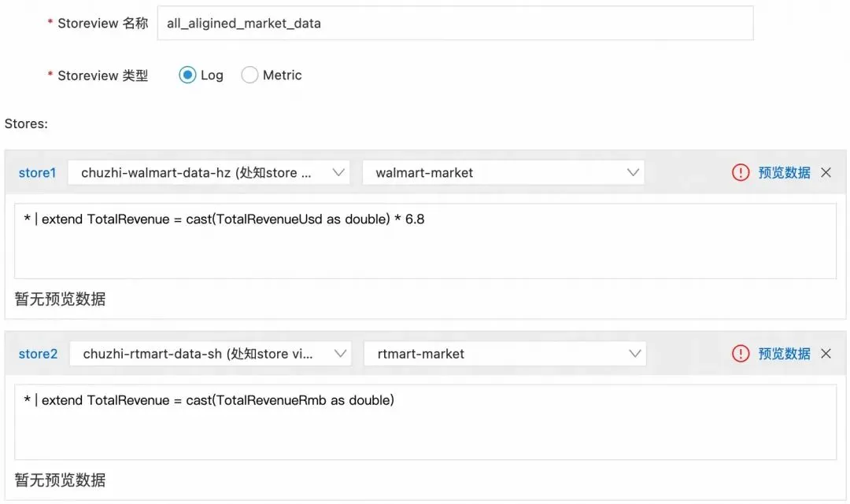This screenshot has width=850, height=504.
Task: Click the chevron arrow on walmart-market selector
Action: click(633, 173)
